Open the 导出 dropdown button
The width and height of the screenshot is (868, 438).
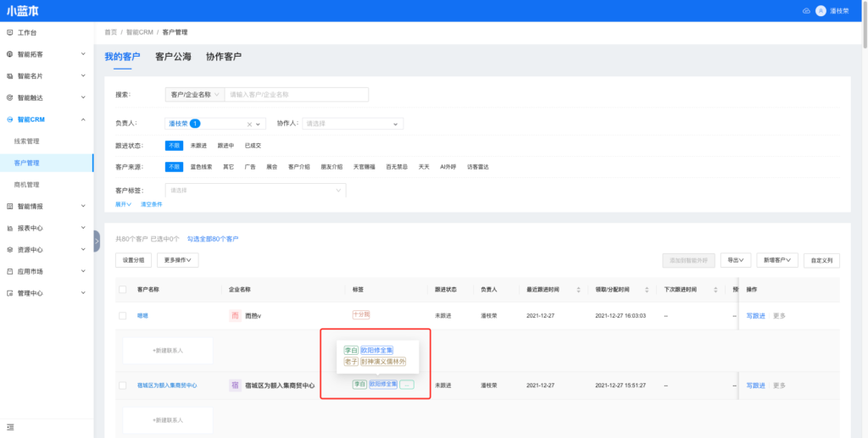tap(735, 260)
